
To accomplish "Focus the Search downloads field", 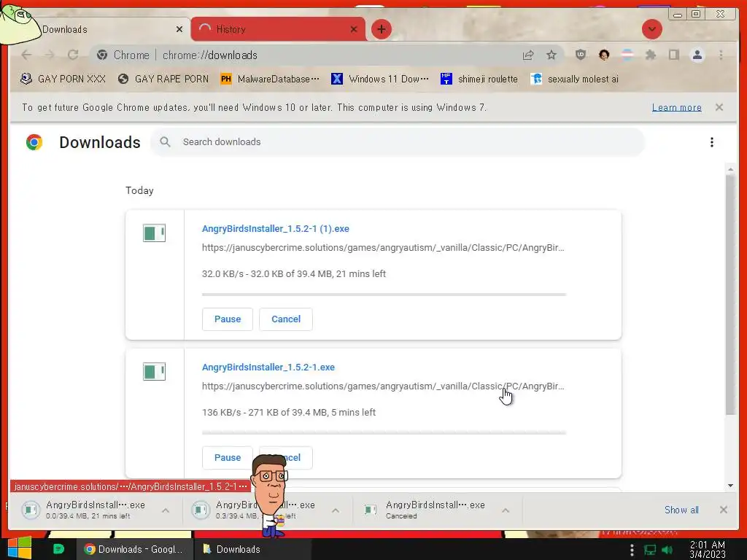I will 398,142.
